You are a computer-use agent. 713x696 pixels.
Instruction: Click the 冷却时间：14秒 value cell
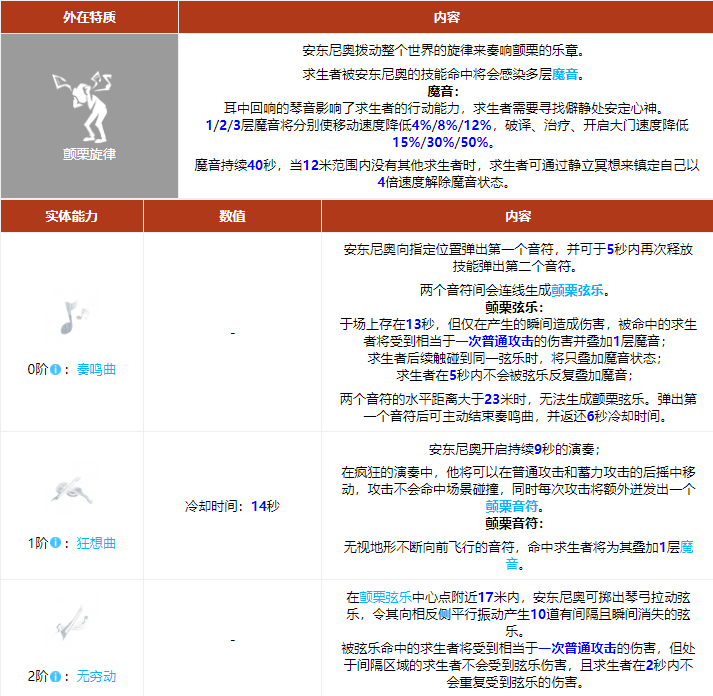[232, 506]
